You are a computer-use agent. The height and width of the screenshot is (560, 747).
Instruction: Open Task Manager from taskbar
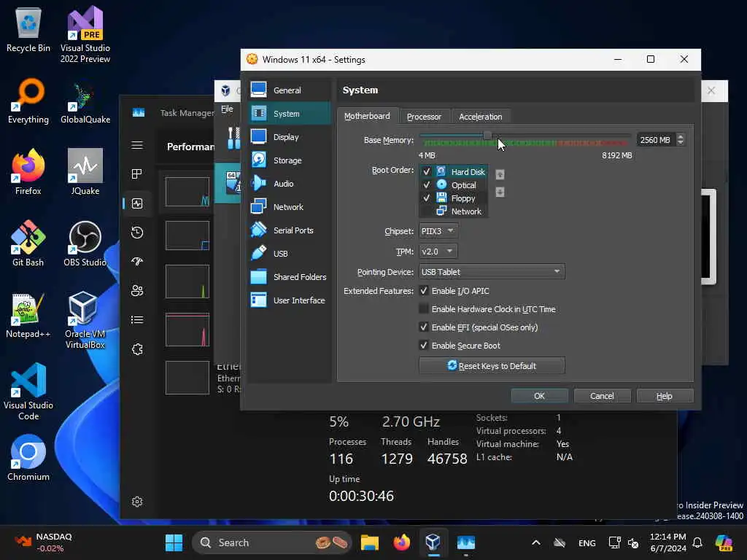[x=465, y=542]
